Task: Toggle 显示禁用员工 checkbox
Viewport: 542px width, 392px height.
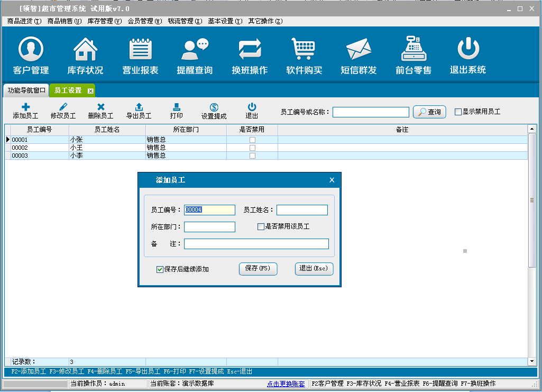Action: 458,112
